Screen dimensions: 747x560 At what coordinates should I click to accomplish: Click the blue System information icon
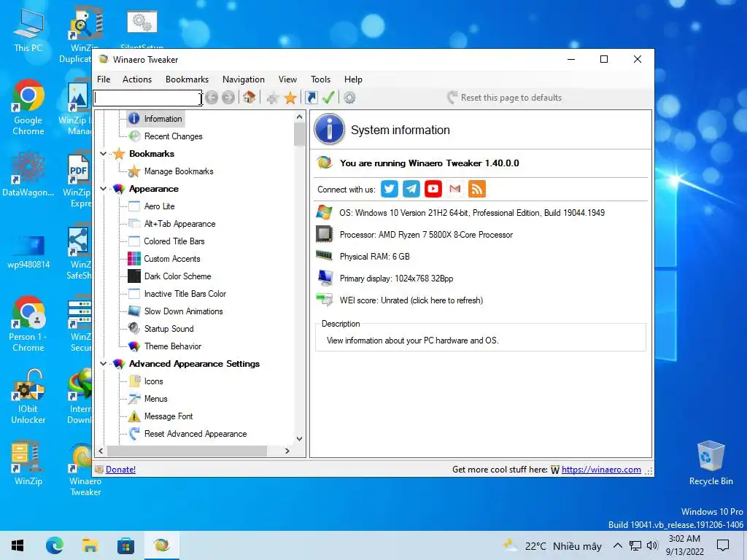tap(329, 129)
